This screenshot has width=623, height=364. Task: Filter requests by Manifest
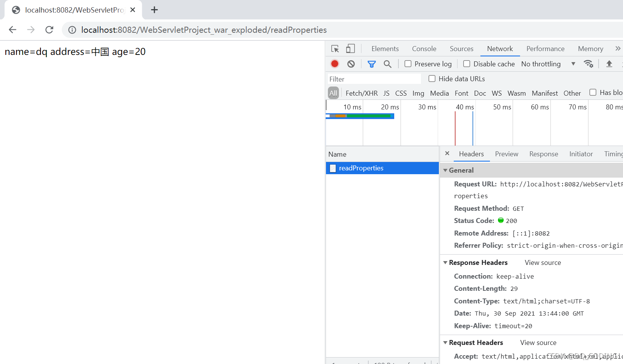tap(545, 93)
